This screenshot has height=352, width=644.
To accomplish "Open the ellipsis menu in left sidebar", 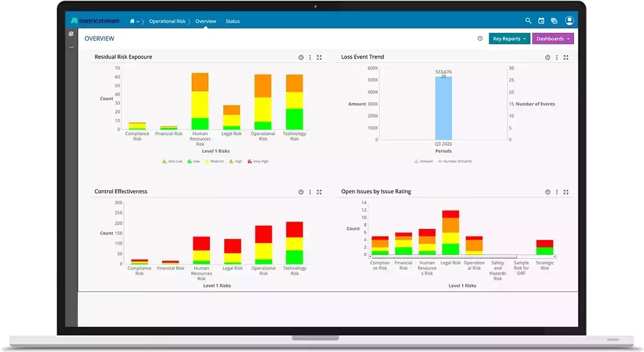I will point(71,47).
